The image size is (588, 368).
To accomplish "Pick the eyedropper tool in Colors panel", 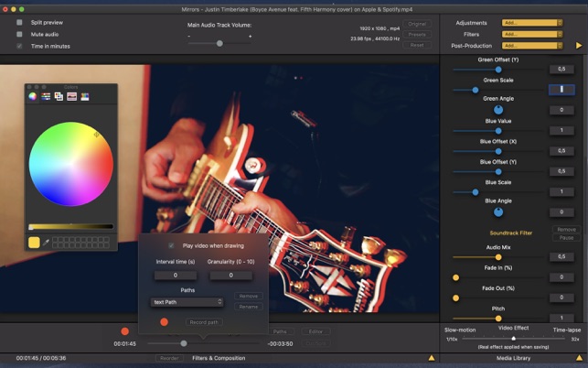I will (46, 243).
